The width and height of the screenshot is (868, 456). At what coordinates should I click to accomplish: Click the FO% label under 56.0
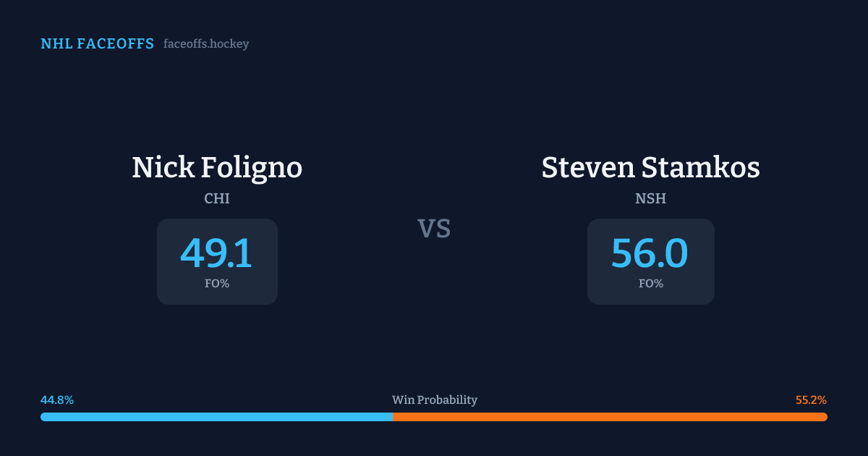pos(651,284)
